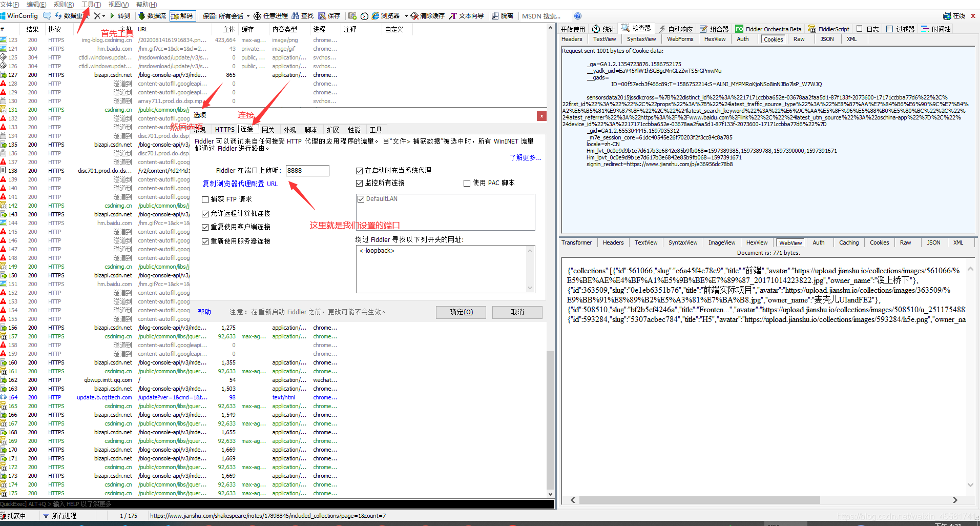Close the options dialog with red X

pos(541,116)
